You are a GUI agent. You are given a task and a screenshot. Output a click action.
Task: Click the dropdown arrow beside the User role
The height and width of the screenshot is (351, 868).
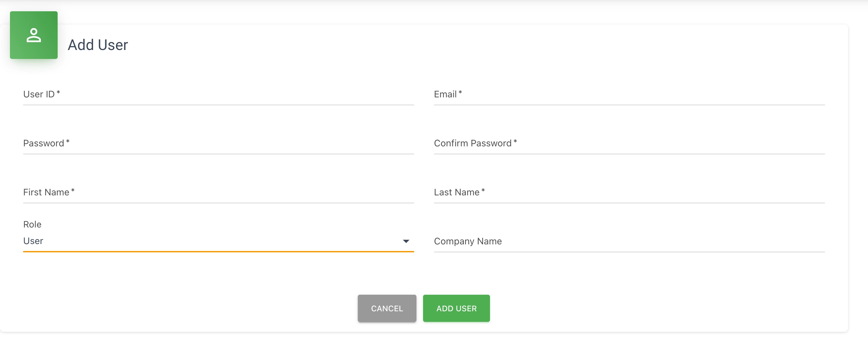coord(406,241)
